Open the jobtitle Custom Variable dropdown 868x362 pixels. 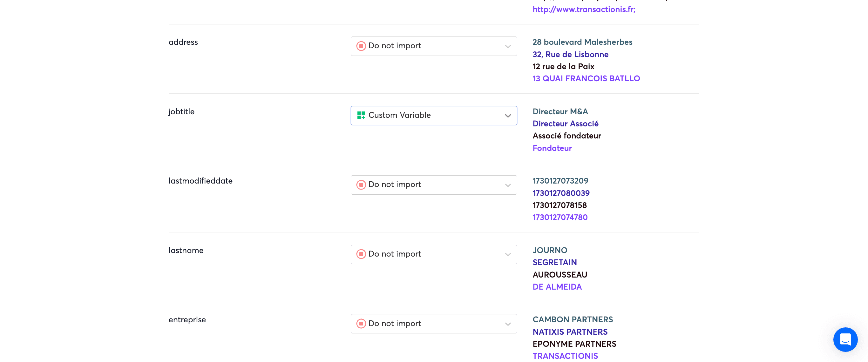[x=434, y=116]
